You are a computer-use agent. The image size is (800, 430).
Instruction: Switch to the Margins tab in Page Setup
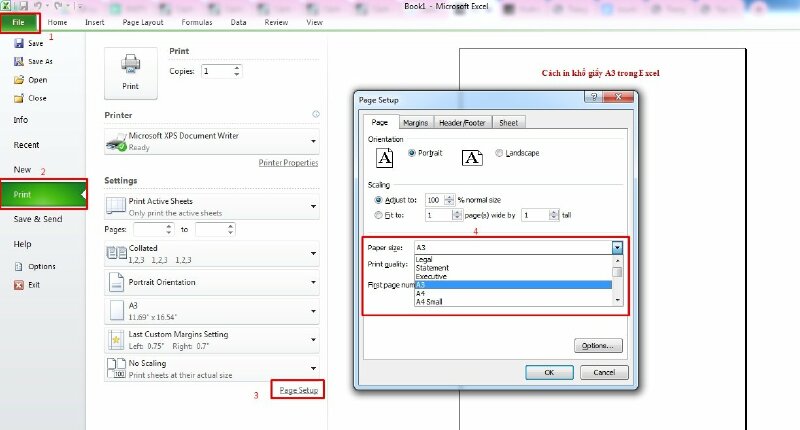pyautogui.click(x=415, y=123)
